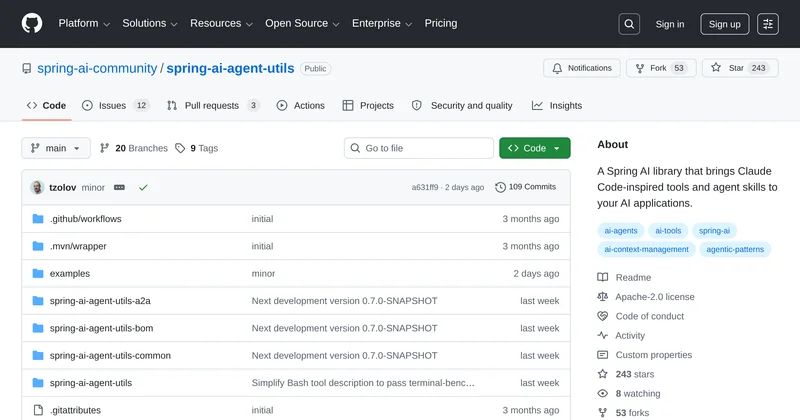This screenshot has height=420, width=800.
Task: Expand the Platform menu
Action: pyautogui.click(x=84, y=24)
